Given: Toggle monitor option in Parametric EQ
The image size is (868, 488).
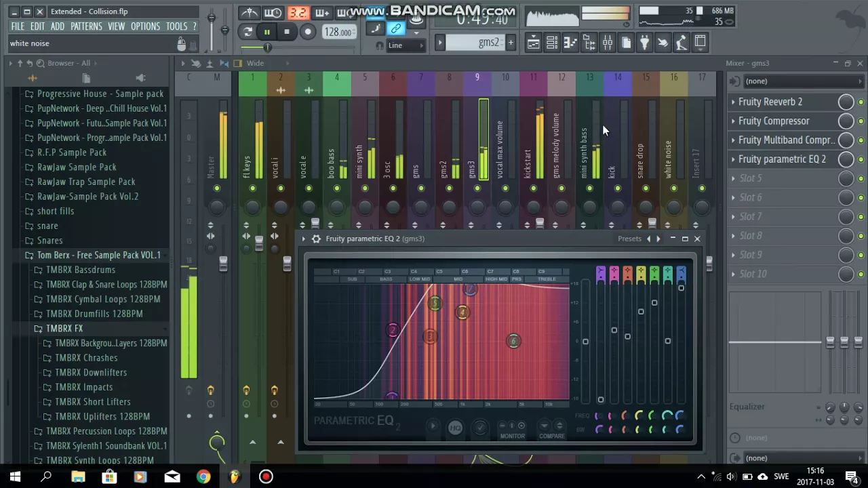Looking at the screenshot, I should tap(512, 429).
